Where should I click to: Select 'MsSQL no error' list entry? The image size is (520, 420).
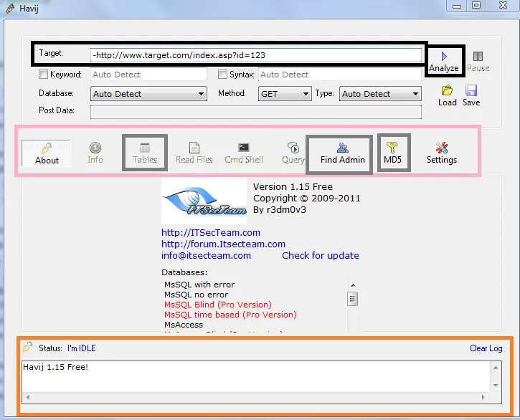196,295
